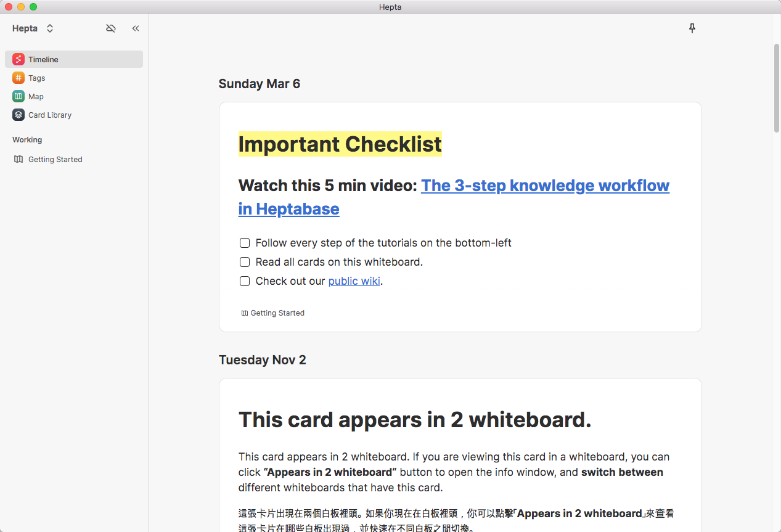
Task: Check 'Check out our public wiki' box
Action: [245, 281]
